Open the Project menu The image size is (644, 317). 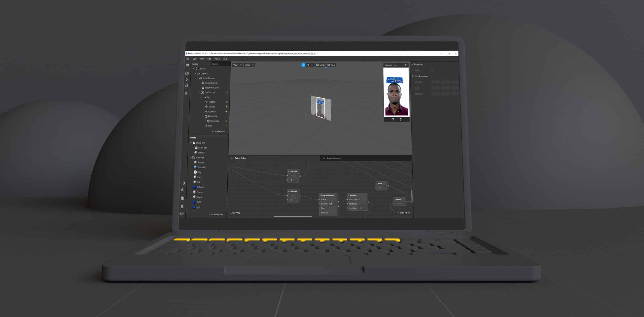(x=217, y=59)
